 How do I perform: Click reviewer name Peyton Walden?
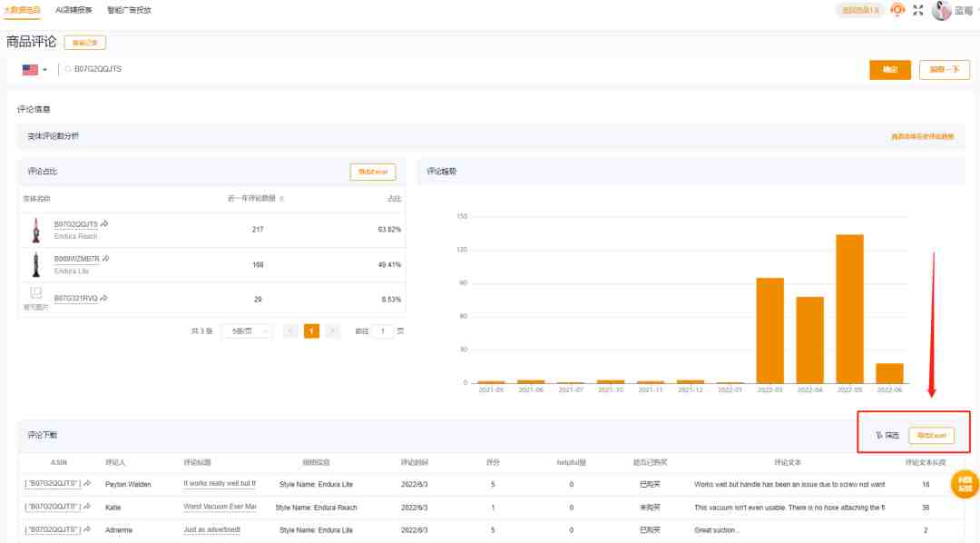[128, 484]
